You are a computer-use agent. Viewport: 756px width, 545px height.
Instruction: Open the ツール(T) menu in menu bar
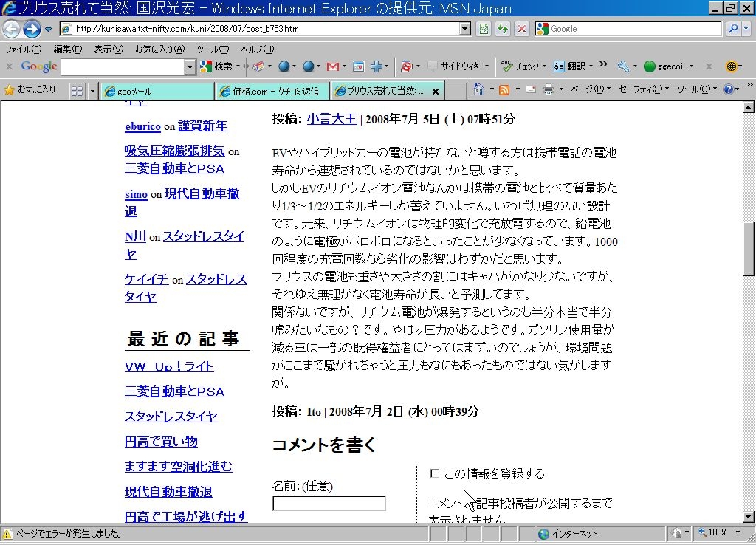pos(213,49)
